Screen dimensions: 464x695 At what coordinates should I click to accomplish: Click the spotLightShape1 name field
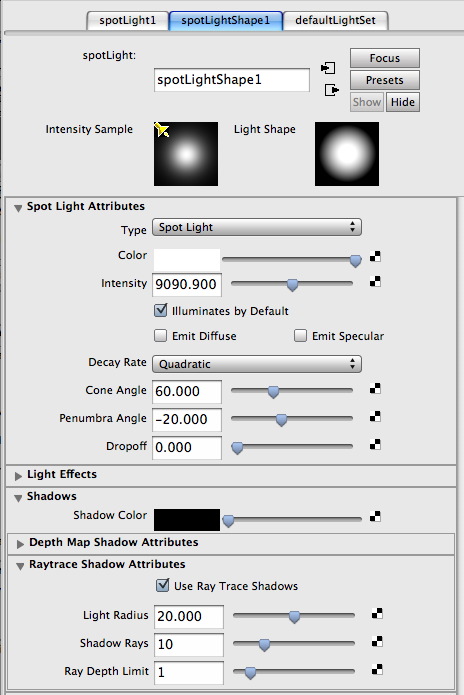232,80
